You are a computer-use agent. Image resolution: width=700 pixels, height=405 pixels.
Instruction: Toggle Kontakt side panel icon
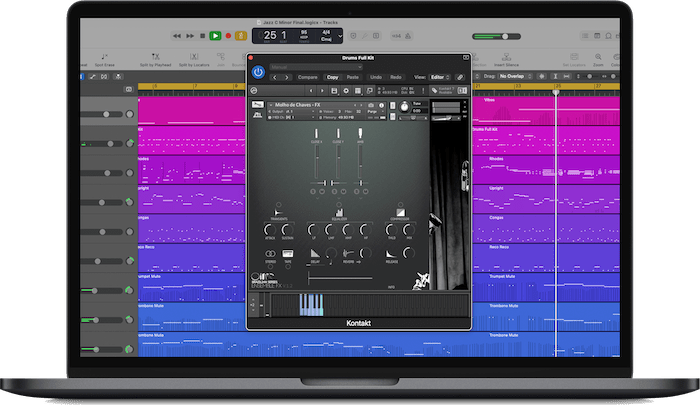pos(462,91)
